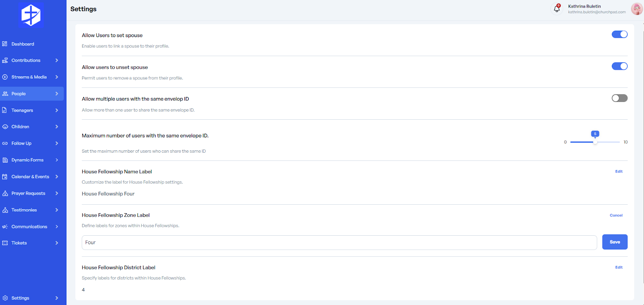Expand the Communications submenu arrow
The width and height of the screenshot is (644, 305).
tap(57, 227)
